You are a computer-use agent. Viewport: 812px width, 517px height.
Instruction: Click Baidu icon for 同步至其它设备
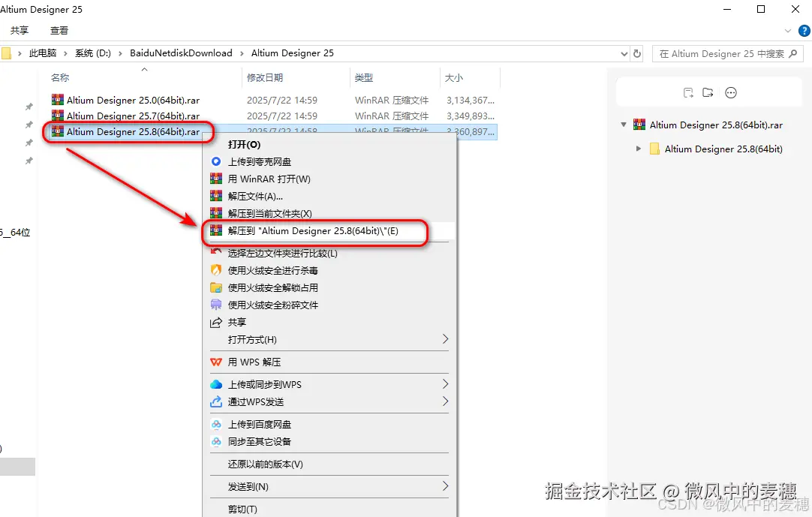click(216, 441)
